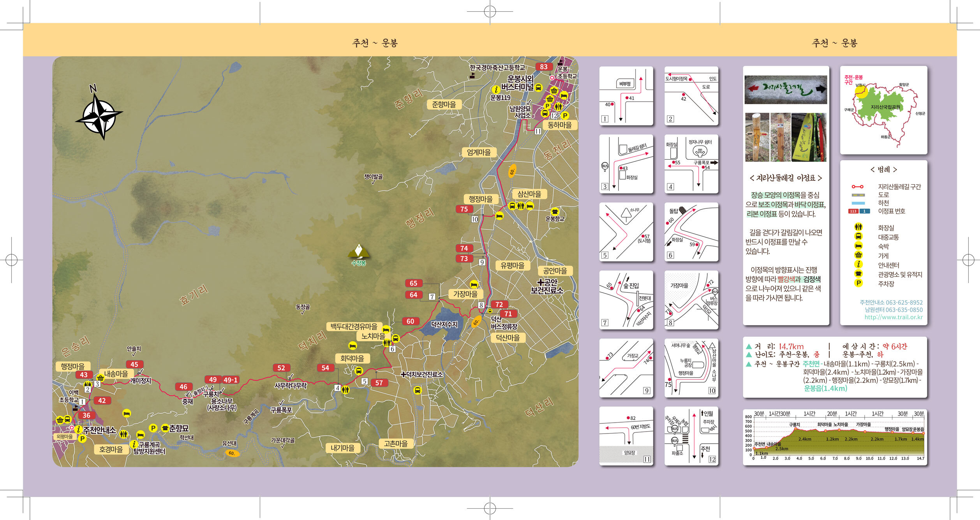
Task: Click the info icon next to 주천안내소
Action: (78, 430)
